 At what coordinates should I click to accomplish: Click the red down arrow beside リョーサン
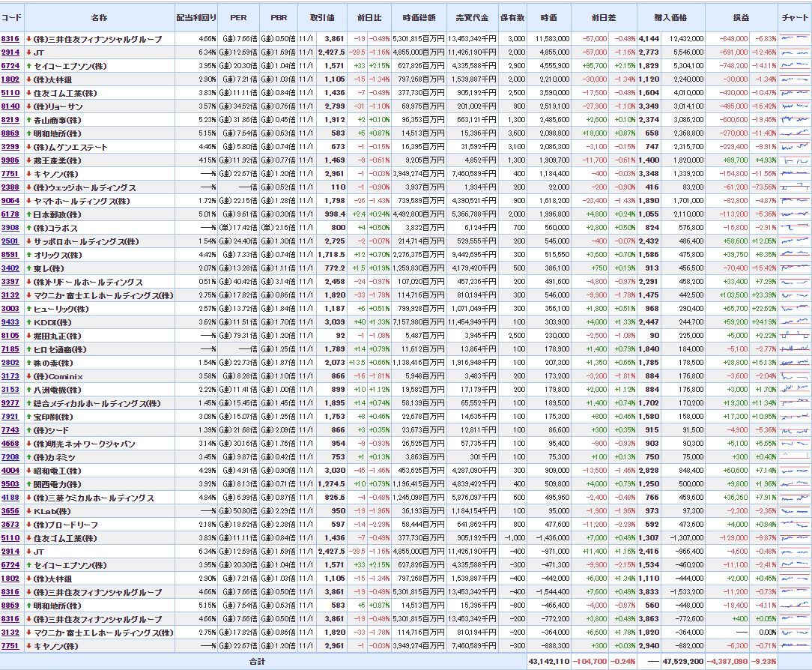[28, 106]
